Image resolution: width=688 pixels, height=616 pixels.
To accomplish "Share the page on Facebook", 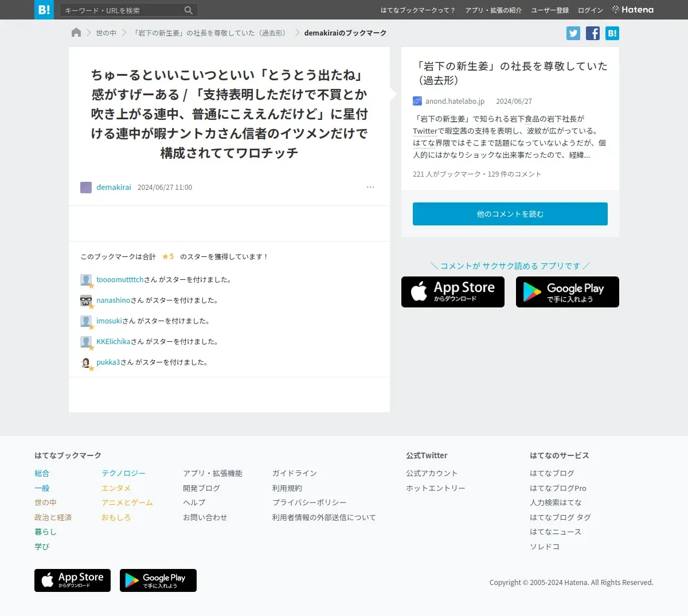I will point(593,33).
